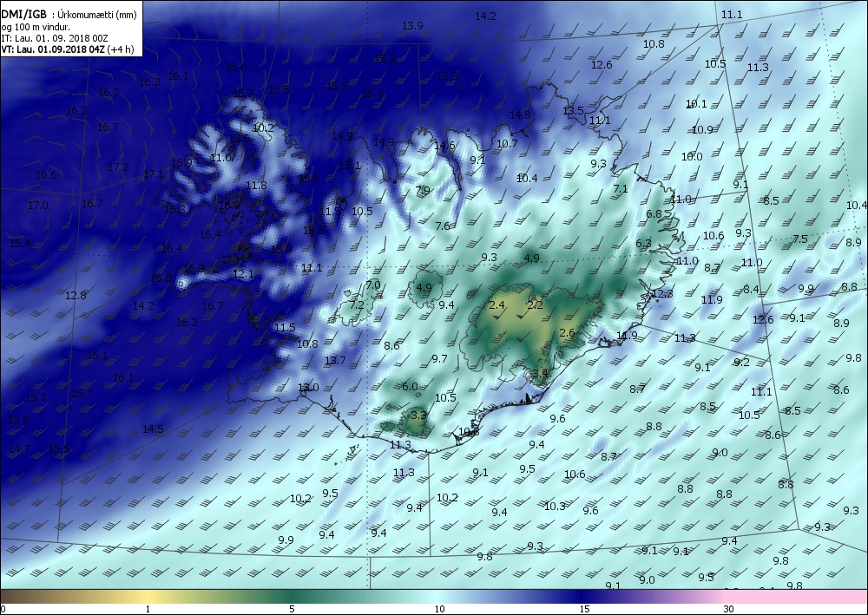The width and height of the screenshot is (868, 615).
Task: Click the map value 9.2
Action: point(741,363)
